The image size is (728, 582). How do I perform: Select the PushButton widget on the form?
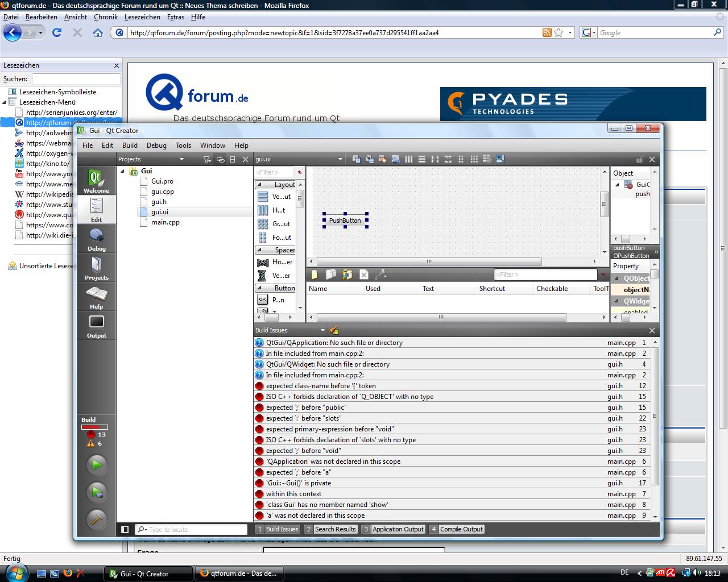tap(345, 221)
